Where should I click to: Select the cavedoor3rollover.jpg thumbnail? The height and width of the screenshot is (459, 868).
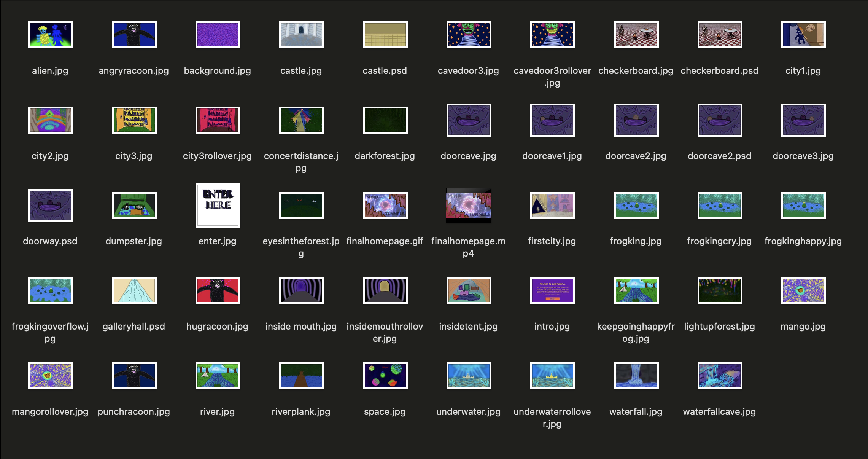[x=552, y=35]
